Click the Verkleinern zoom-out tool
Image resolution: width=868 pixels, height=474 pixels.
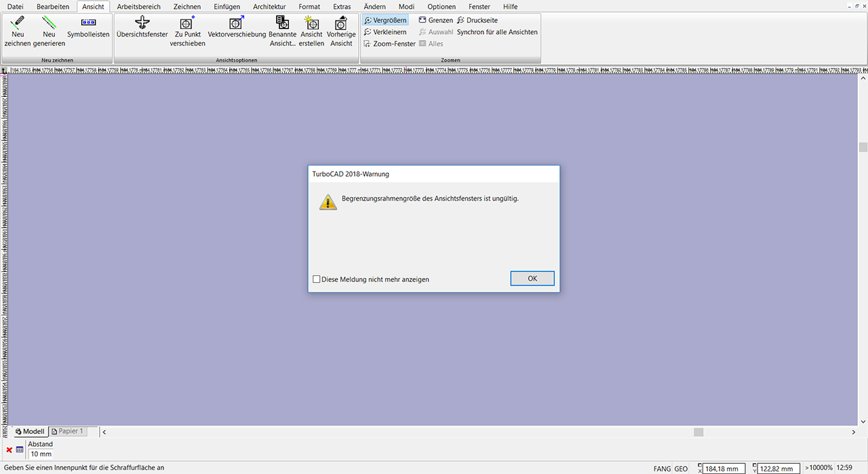(x=385, y=32)
